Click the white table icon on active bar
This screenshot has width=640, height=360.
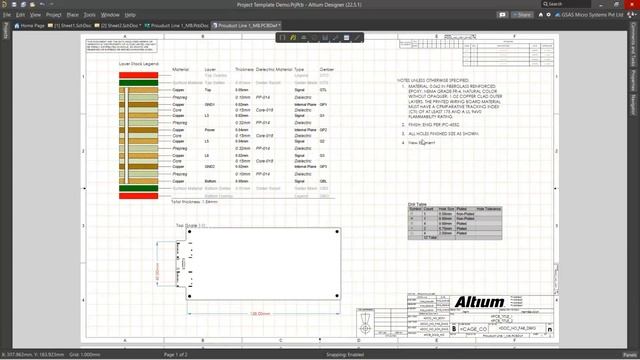point(347,38)
